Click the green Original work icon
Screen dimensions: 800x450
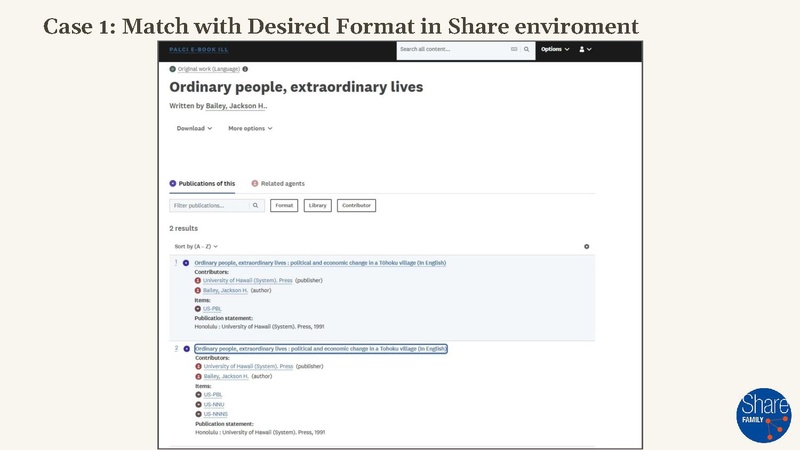point(172,69)
